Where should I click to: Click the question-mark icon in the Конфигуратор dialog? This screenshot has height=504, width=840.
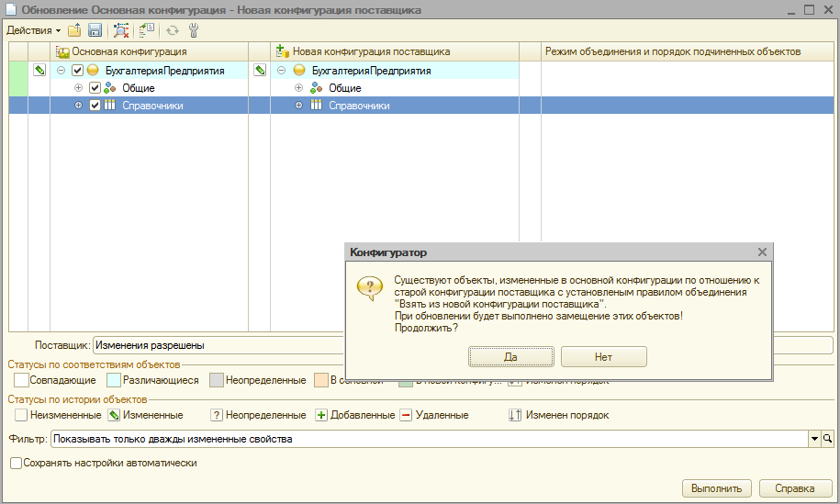[x=370, y=288]
